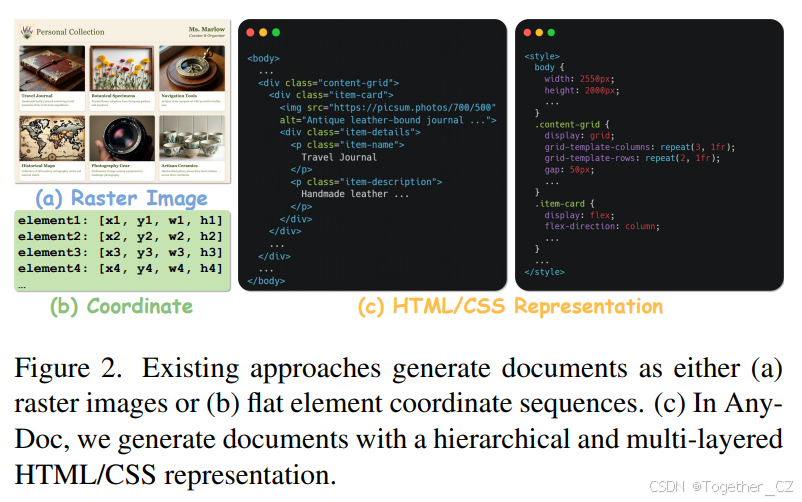
Task: Open the Historical Maps thumbnail
Action: tap(52, 138)
